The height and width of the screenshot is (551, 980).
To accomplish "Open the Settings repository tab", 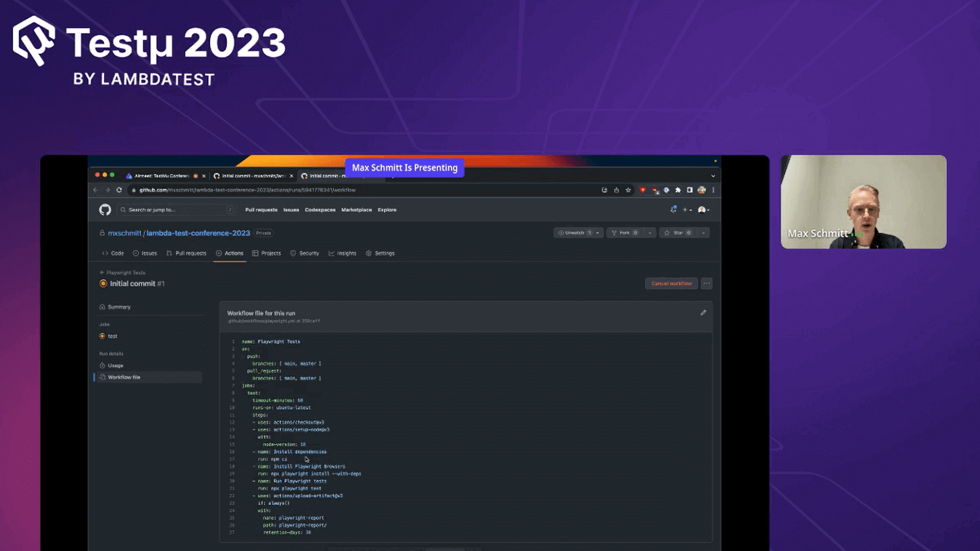I will coord(380,253).
